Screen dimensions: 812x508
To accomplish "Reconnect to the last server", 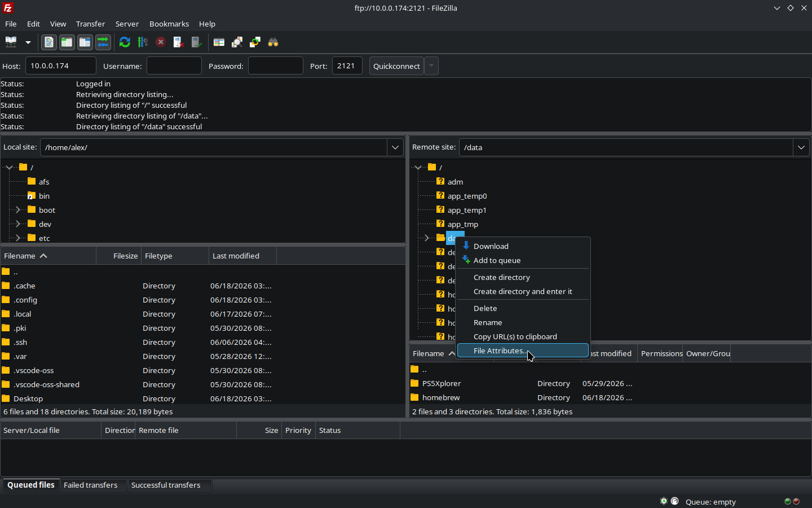I will [x=197, y=42].
